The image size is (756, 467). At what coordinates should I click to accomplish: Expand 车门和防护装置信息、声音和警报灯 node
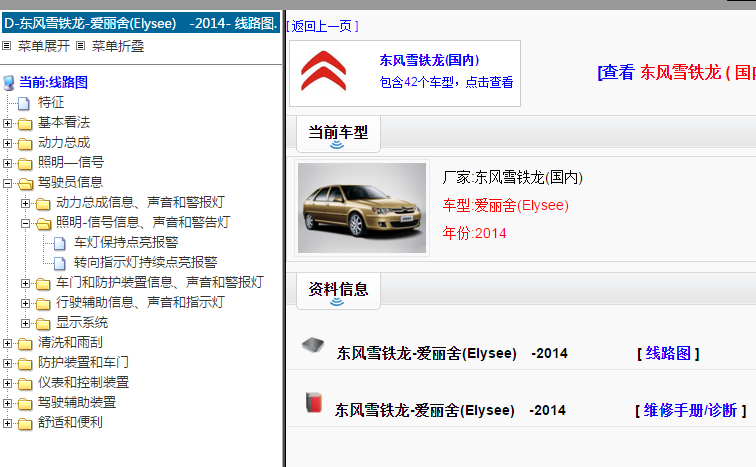point(25,283)
